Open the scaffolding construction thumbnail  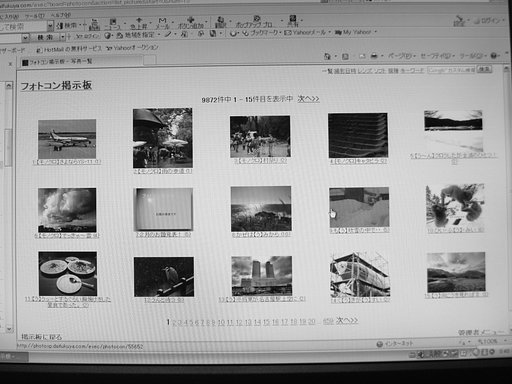(360, 275)
